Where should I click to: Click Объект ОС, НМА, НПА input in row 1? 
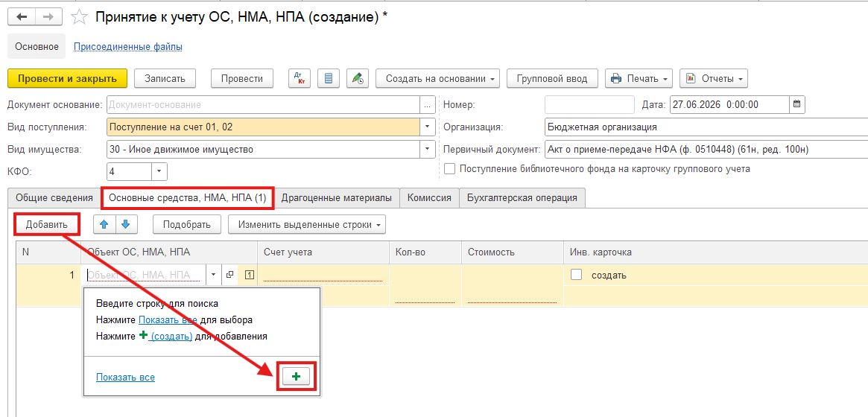click(x=145, y=275)
